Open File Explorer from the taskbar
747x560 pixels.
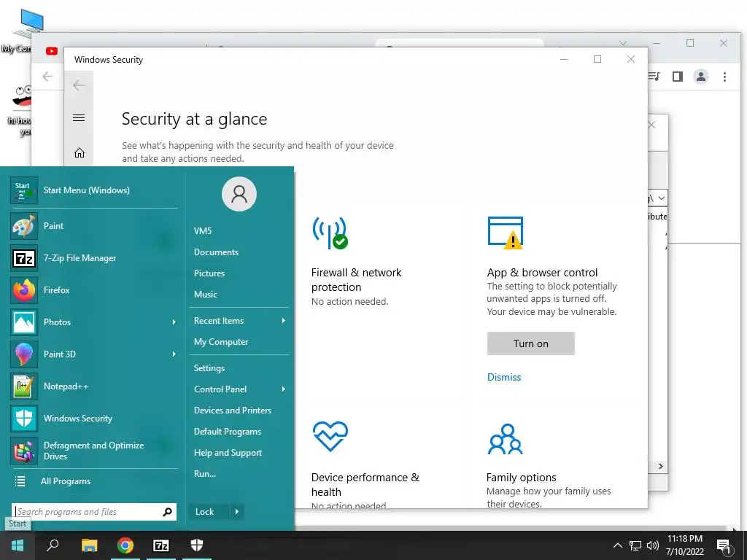(x=89, y=545)
